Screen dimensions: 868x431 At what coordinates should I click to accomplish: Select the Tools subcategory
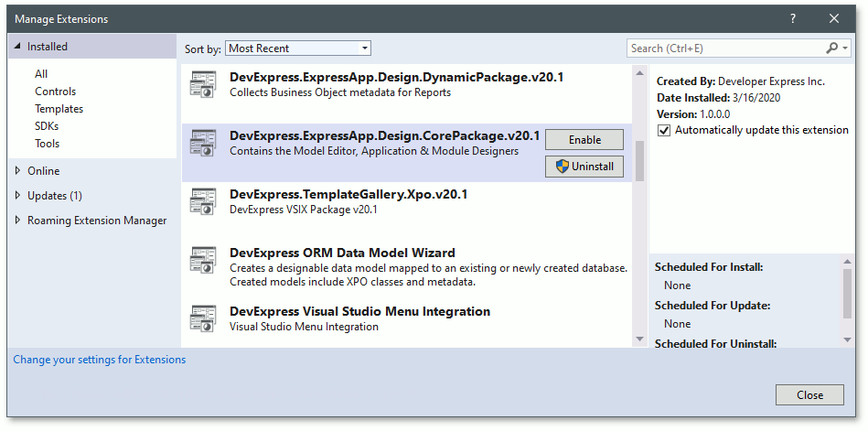tap(47, 144)
